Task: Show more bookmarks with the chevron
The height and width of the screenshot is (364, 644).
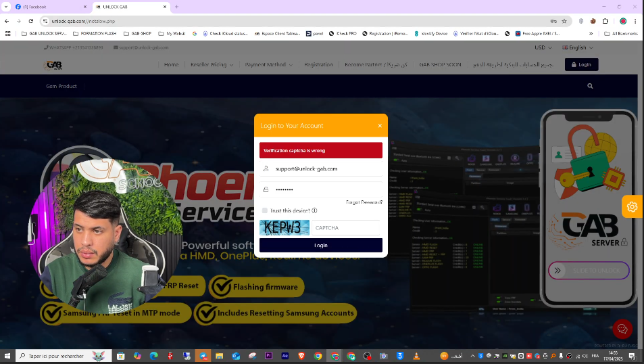Action: [x=591, y=34]
